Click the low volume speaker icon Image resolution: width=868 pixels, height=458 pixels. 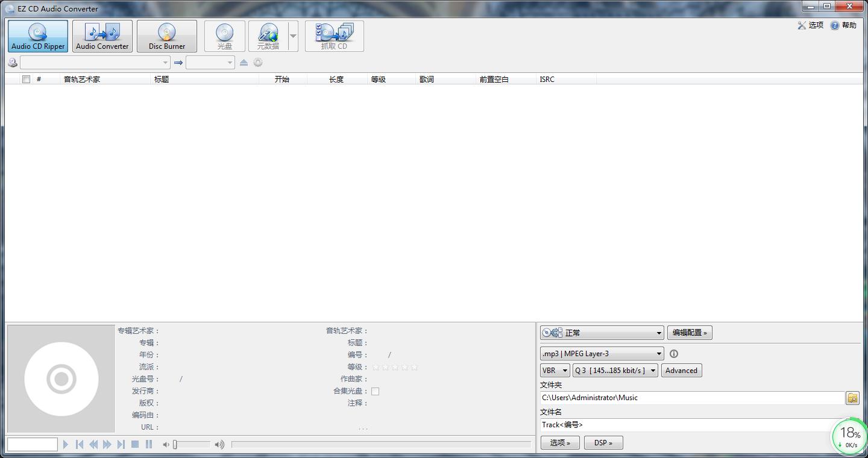[166, 445]
